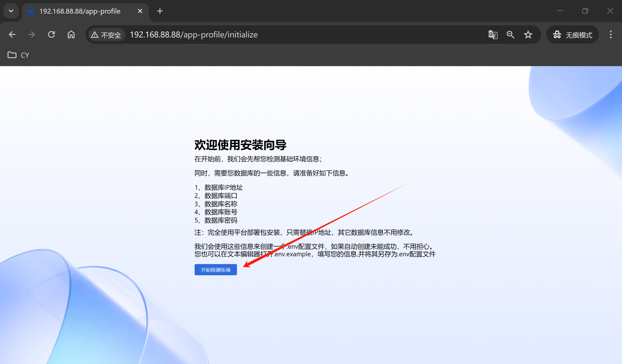Go back with the browser back arrow

click(x=12, y=35)
